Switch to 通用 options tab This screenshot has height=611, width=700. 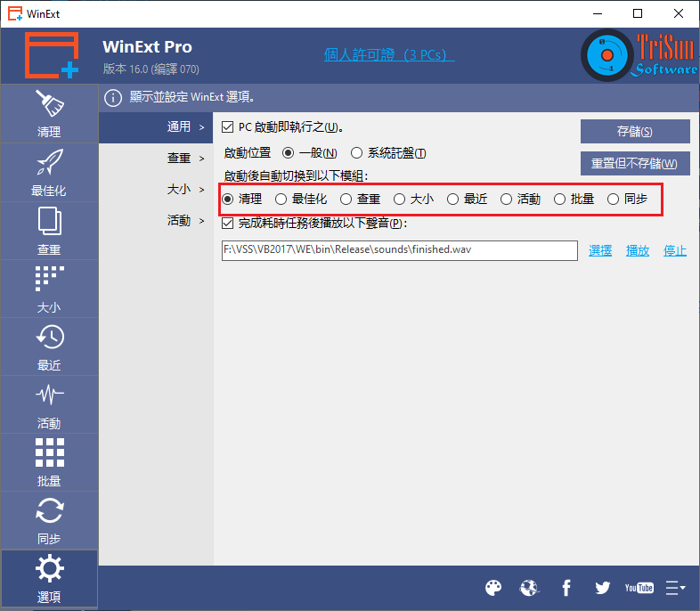(x=156, y=127)
